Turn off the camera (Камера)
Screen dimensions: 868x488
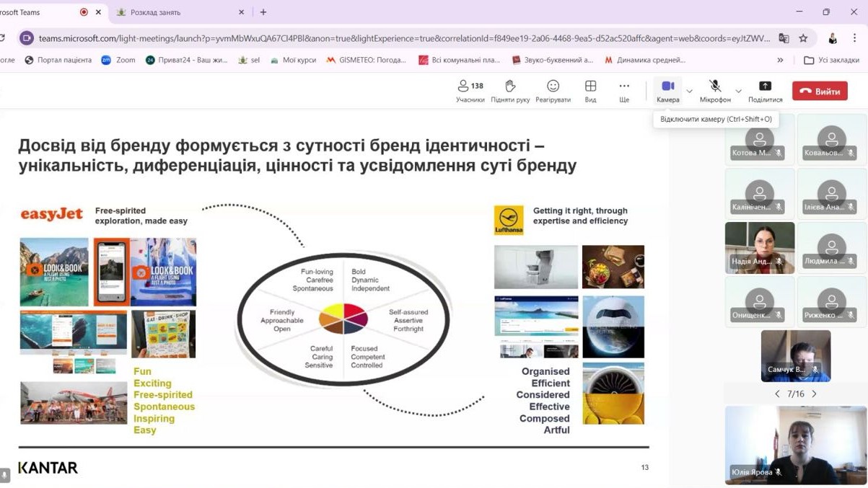667,91
